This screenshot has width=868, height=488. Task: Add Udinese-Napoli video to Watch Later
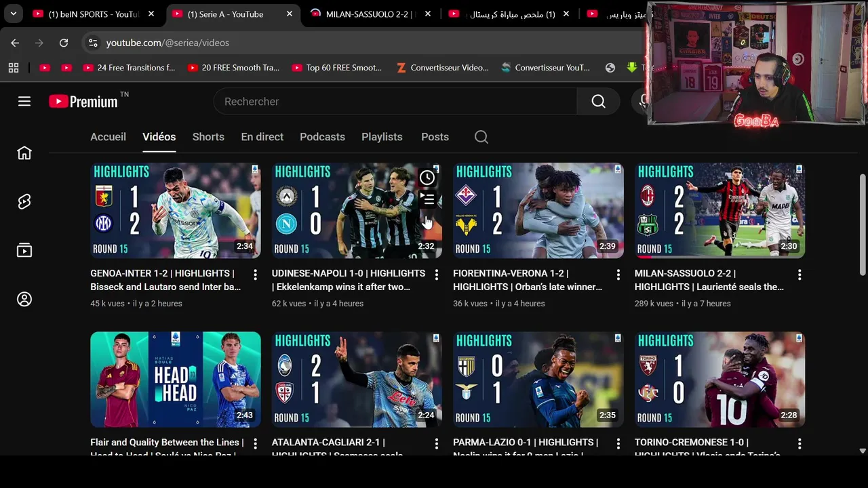(x=427, y=178)
